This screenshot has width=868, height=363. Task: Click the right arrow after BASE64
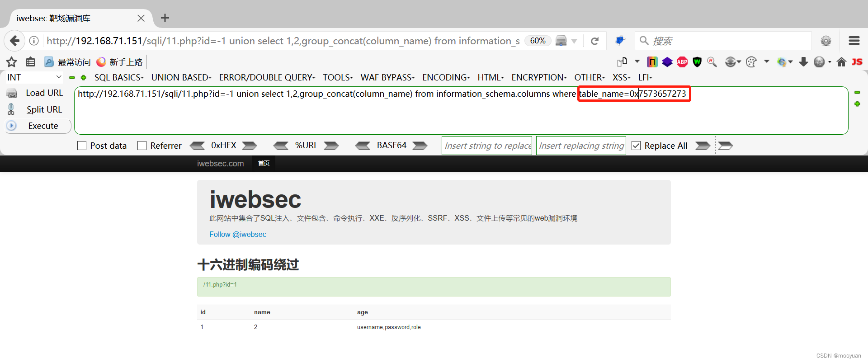(x=420, y=146)
